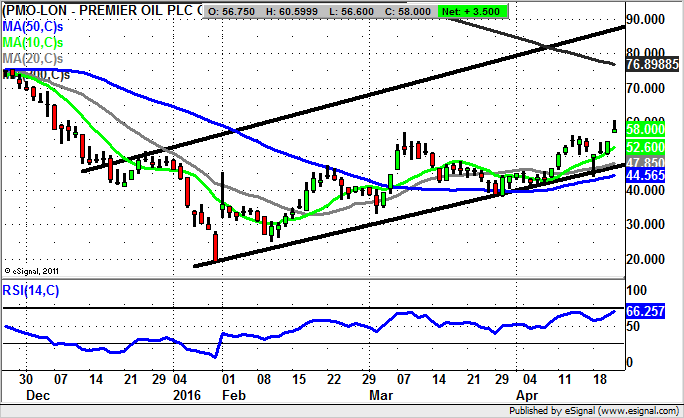Screen dimensions: 684x418
Task: Click the RSI axis 50 label
Action: point(633,326)
